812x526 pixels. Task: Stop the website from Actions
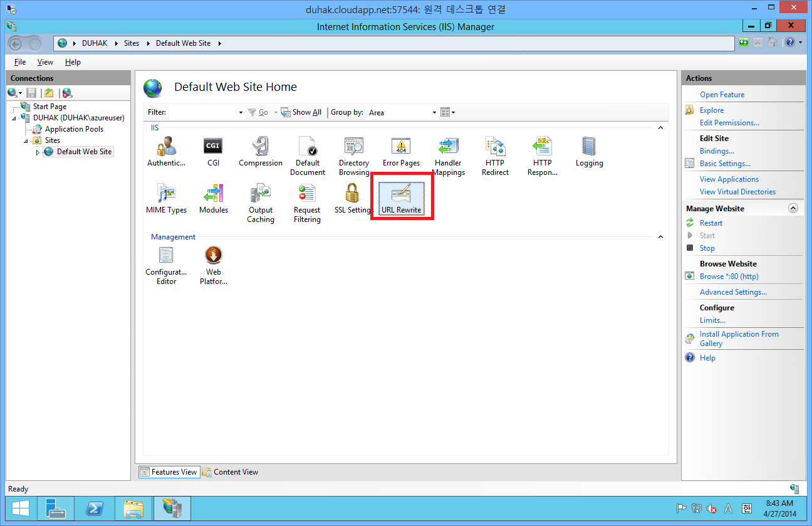(x=707, y=248)
